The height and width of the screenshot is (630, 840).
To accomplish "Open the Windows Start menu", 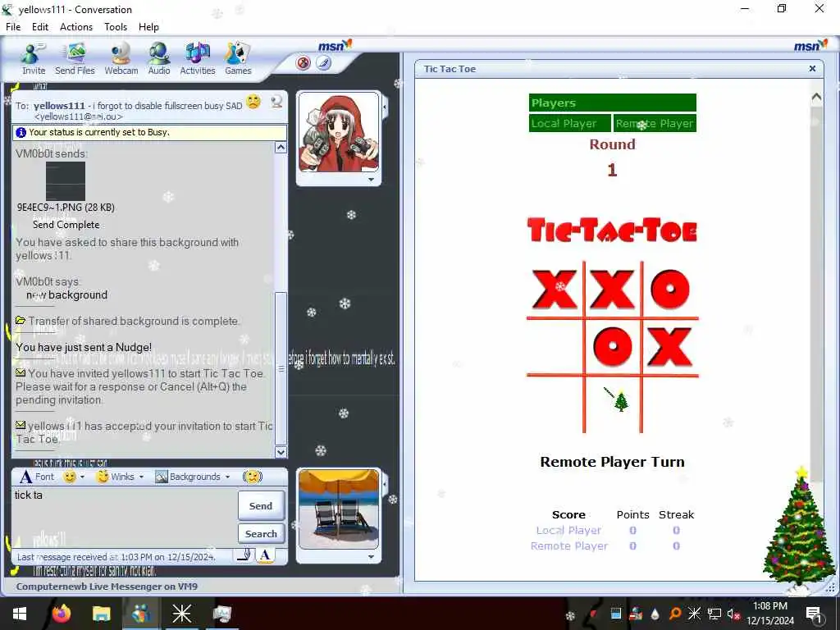I will click(20, 614).
